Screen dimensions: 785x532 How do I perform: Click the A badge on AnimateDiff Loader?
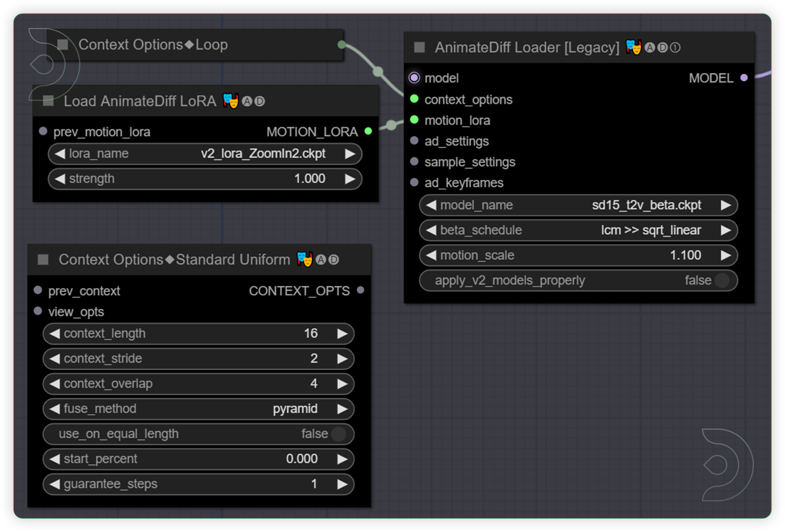point(650,47)
